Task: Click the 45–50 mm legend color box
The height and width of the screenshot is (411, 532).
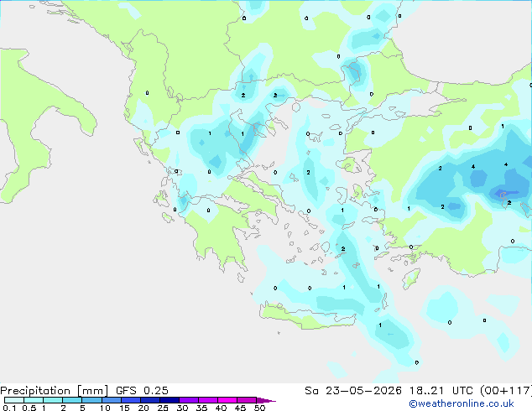Action: pyautogui.click(x=247, y=400)
